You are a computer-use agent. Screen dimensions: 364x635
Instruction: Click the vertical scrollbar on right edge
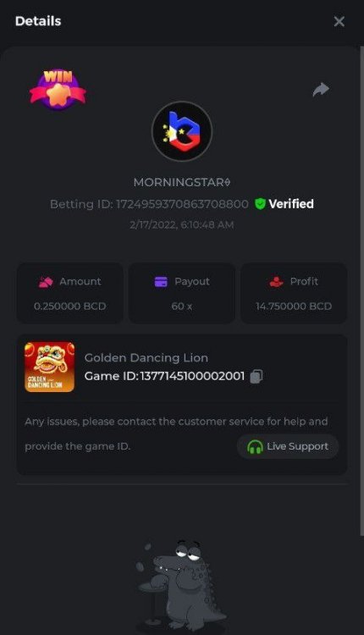tap(361, 291)
